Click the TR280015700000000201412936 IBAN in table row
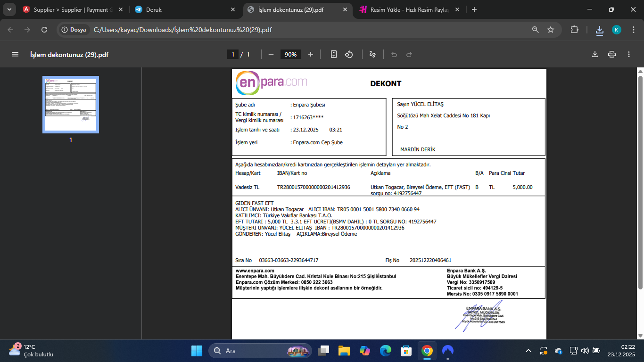Image resolution: width=644 pixels, height=362 pixels. pyautogui.click(x=314, y=187)
